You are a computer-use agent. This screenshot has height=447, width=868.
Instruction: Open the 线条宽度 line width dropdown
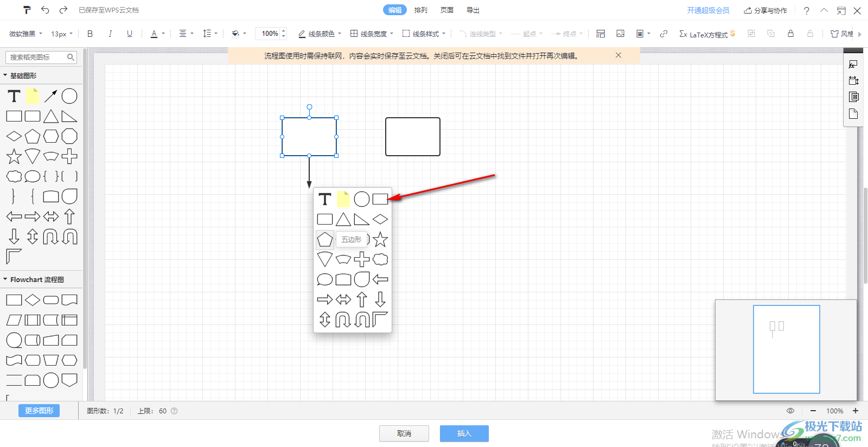pyautogui.click(x=372, y=34)
